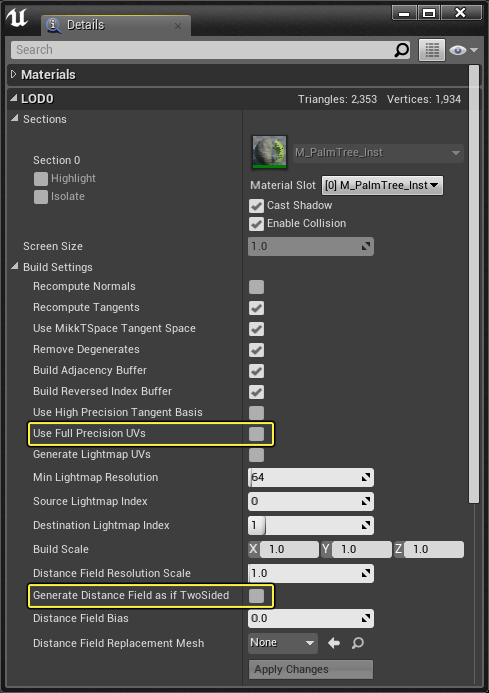Collapse the Build Settings group
The image size is (489, 693).
coord(15,267)
